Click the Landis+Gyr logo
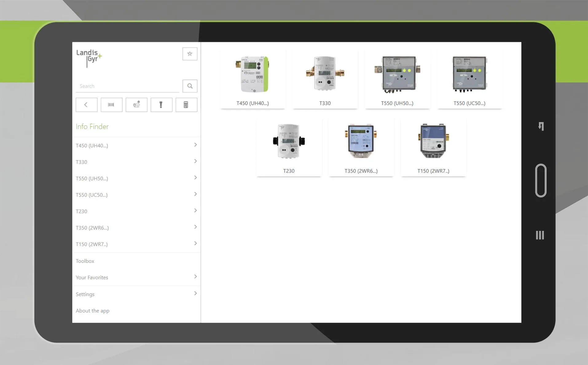The width and height of the screenshot is (588, 365). [x=89, y=58]
